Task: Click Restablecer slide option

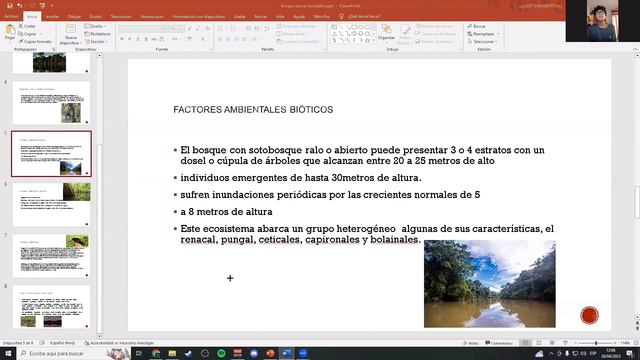Action: (x=98, y=34)
